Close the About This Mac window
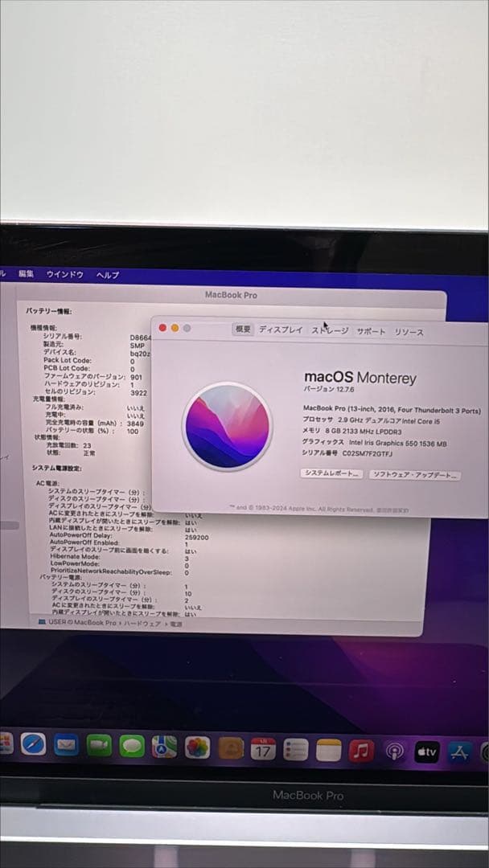Image resolution: width=489 pixels, height=868 pixels. click(162, 328)
